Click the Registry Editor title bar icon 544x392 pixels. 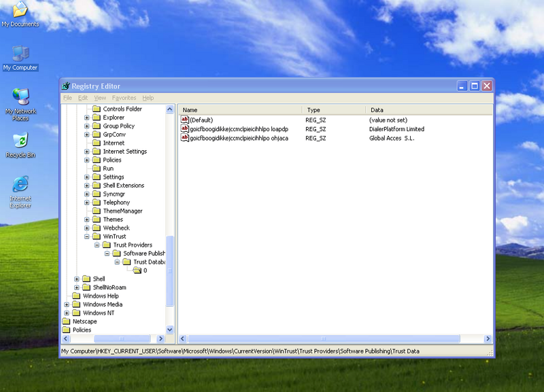click(65, 86)
